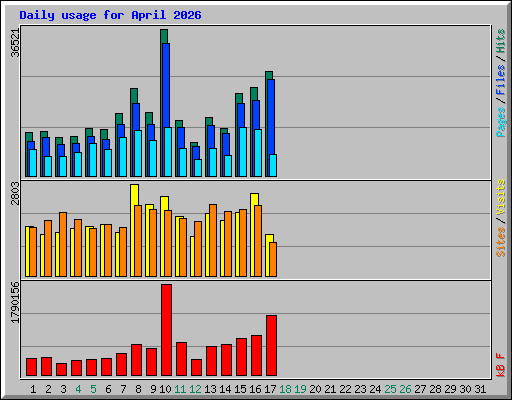This screenshot has width=512, height=400.
Task: Select day label 20 on the x-axis
Action: [315, 389]
